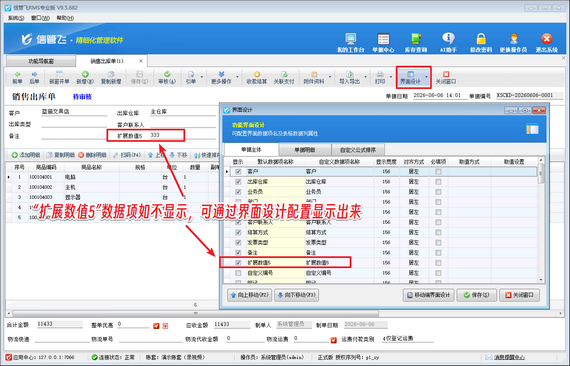Screen dimensions: 570x366
Task: Toggle 显示 checkbox for 业务员 row
Action: click(x=238, y=192)
